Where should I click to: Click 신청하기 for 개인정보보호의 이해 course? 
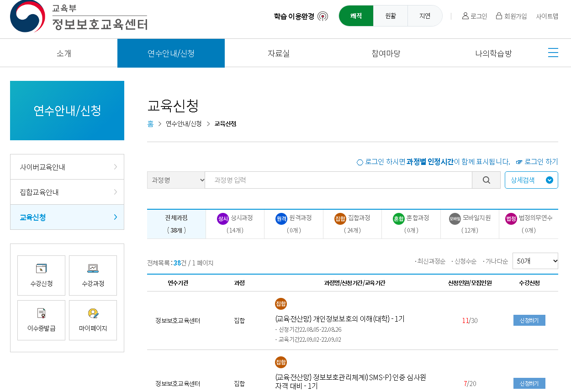click(529, 320)
